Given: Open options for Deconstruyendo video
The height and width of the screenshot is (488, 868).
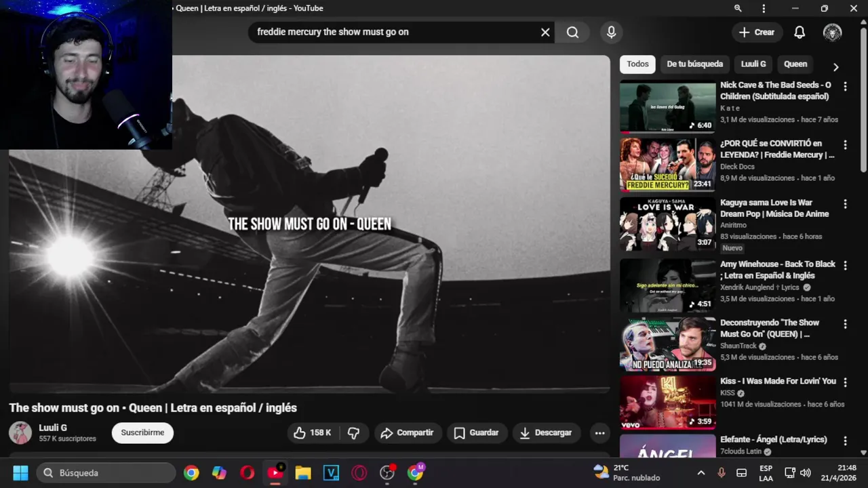Looking at the screenshot, I should (x=845, y=323).
